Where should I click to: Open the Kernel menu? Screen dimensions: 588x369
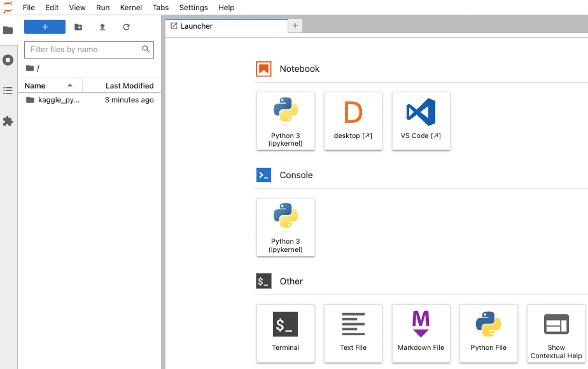[x=131, y=8]
